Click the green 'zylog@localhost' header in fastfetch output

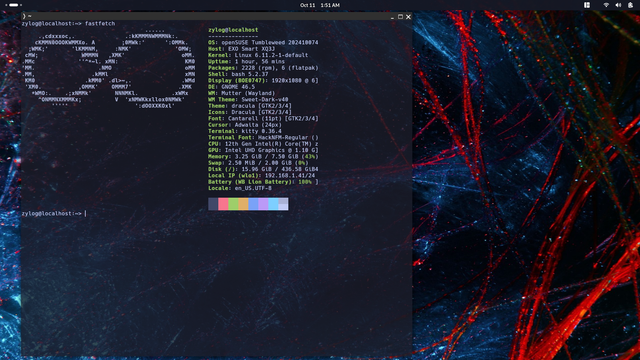click(x=233, y=30)
